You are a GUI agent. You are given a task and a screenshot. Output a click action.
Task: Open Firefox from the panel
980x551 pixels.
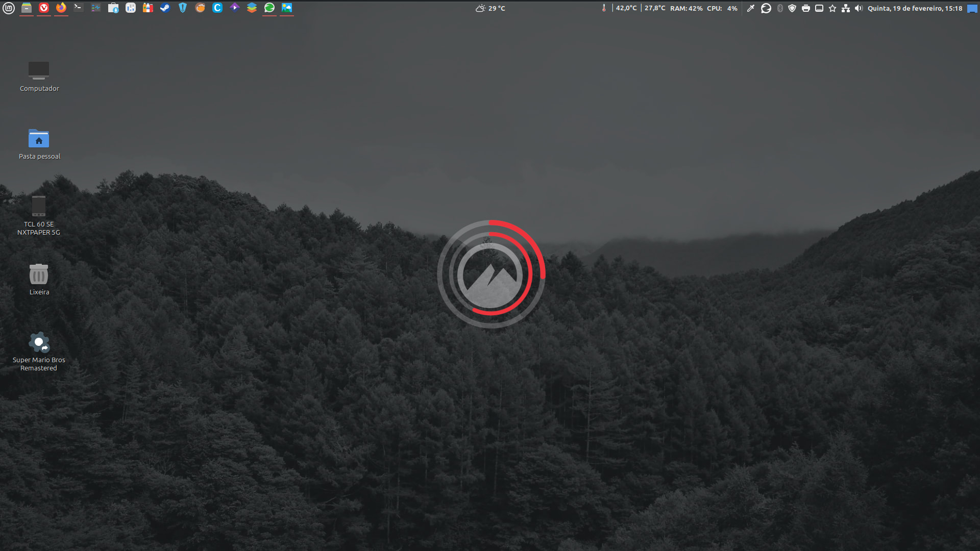[x=61, y=8]
